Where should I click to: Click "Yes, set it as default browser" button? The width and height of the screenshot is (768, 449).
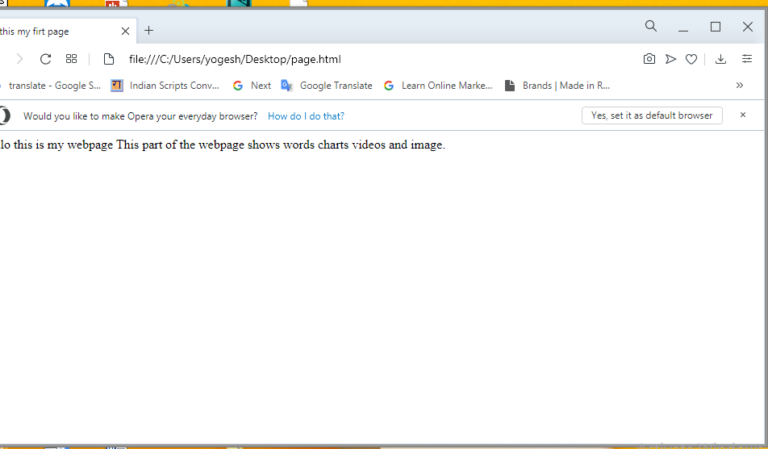652,116
